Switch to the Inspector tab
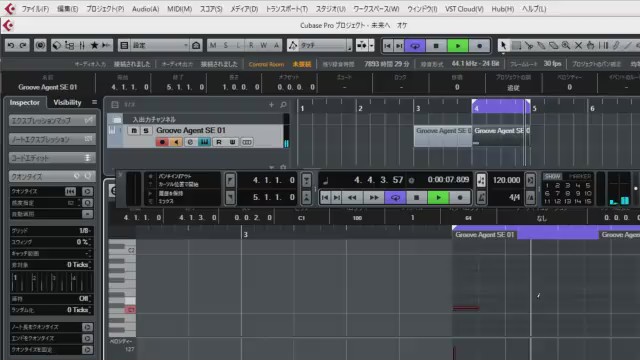Image resolution: width=640 pixels, height=360 pixels. pyautogui.click(x=24, y=102)
